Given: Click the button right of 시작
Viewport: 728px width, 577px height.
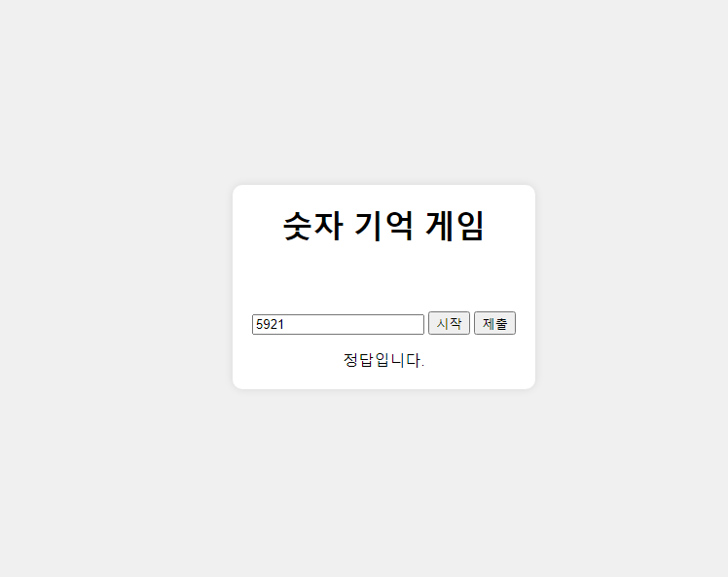Looking at the screenshot, I should (494, 323).
